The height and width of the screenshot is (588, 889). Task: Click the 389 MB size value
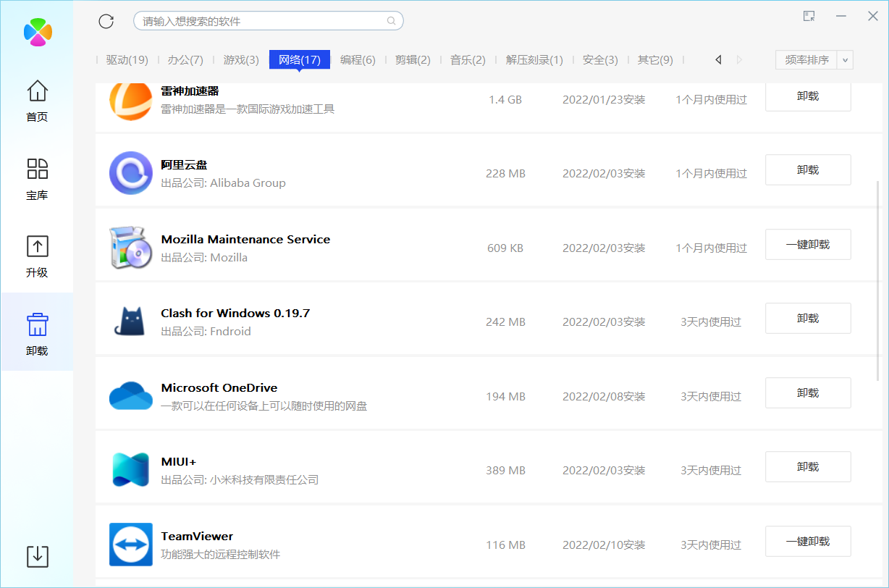[x=505, y=470]
